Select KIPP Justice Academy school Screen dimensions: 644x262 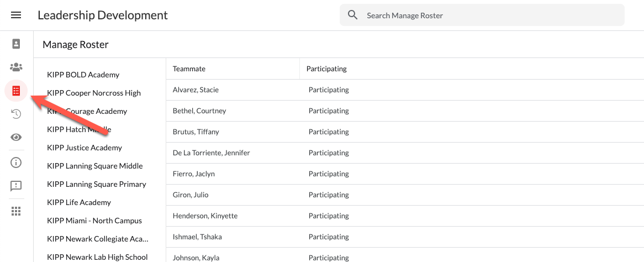pos(85,148)
